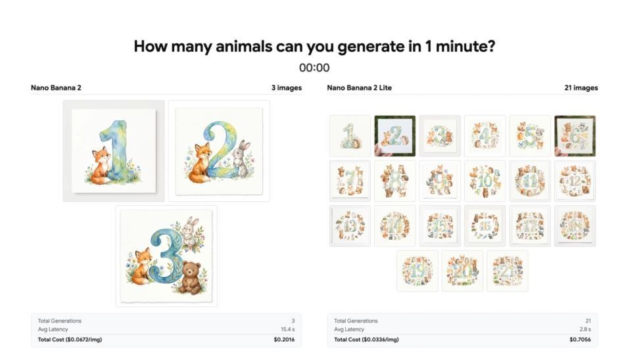The height and width of the screenshot is (364, 641).
Task: Select Lite thumbnail showing number 1
Action: coord(350,136)
